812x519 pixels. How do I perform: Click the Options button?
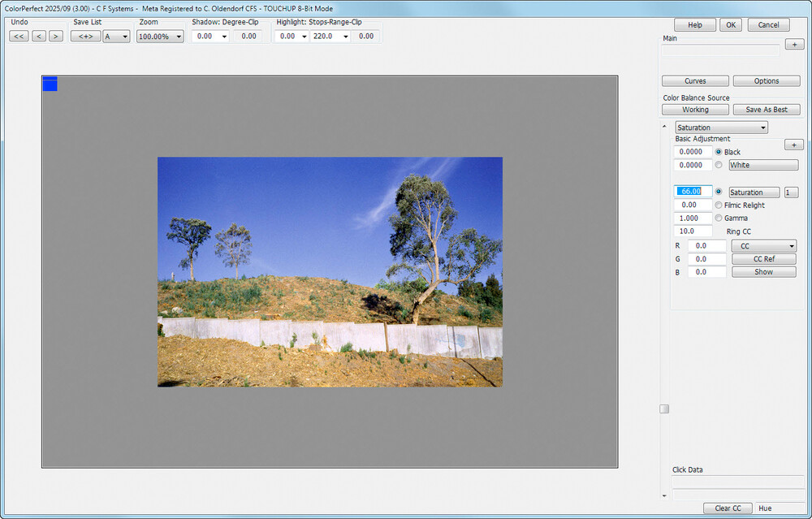tap(766, 81)
